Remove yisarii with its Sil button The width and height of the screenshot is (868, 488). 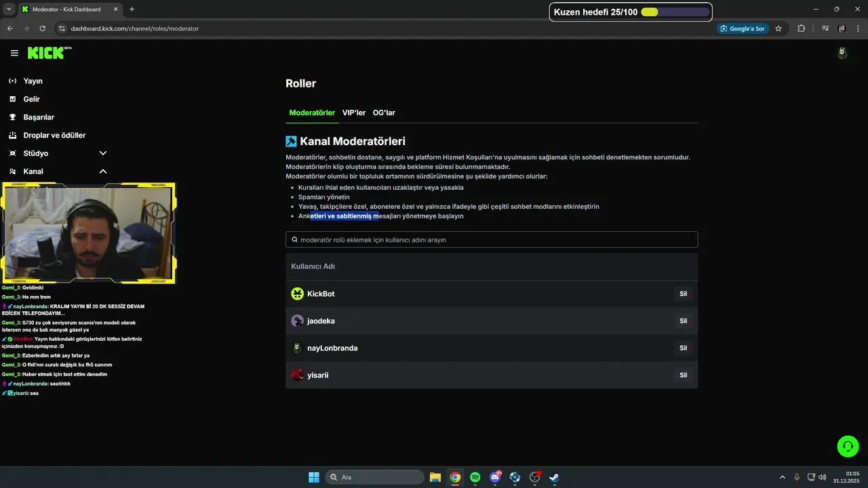pos(683,375)
